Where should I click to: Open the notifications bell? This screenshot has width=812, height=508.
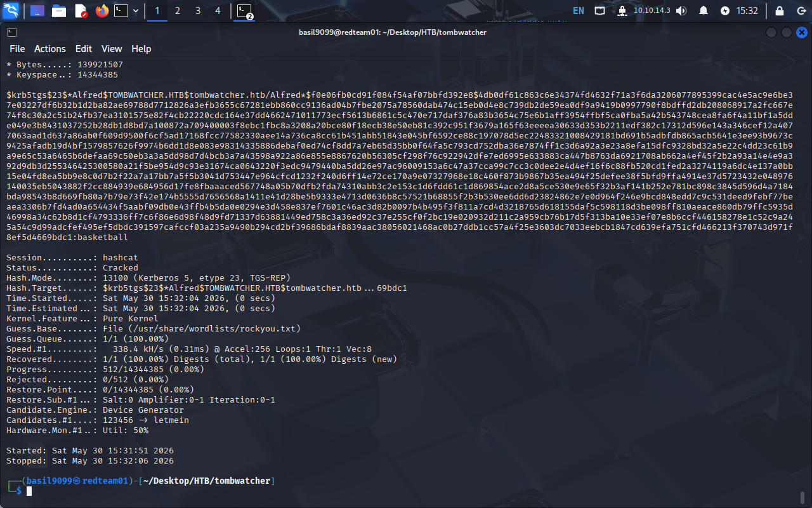704,11
